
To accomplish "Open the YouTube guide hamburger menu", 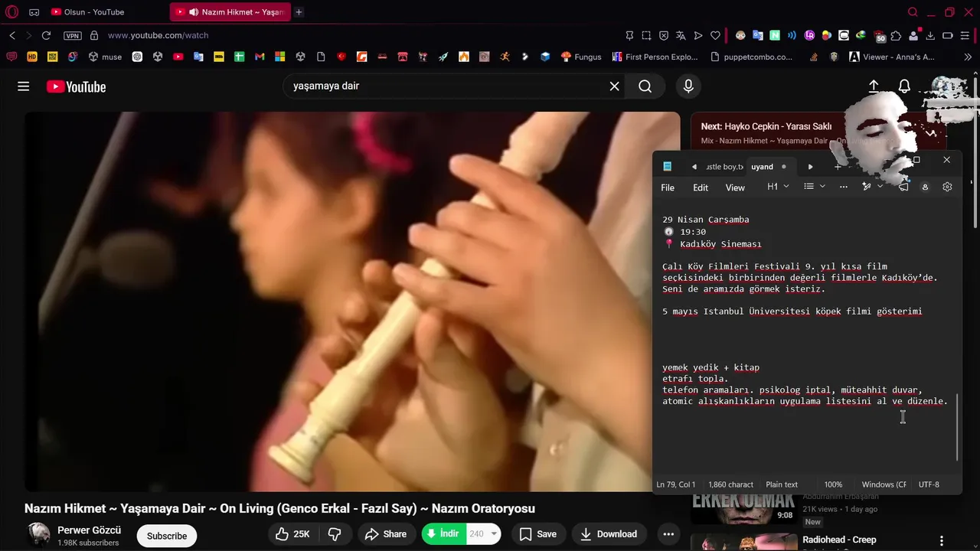I will pyautogui.click(x=24, y=86).
